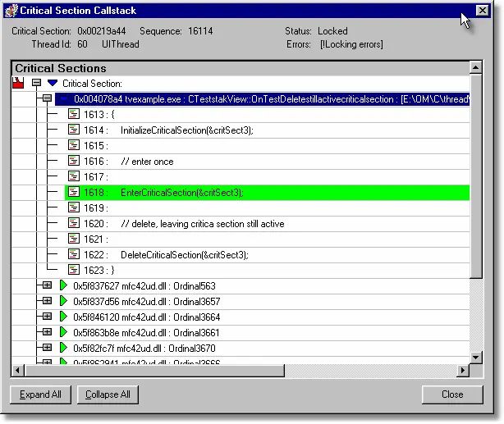Click the source line icon for line 1619
The width and height of the screenshot is (504, 424).
[x=74, y=207]
